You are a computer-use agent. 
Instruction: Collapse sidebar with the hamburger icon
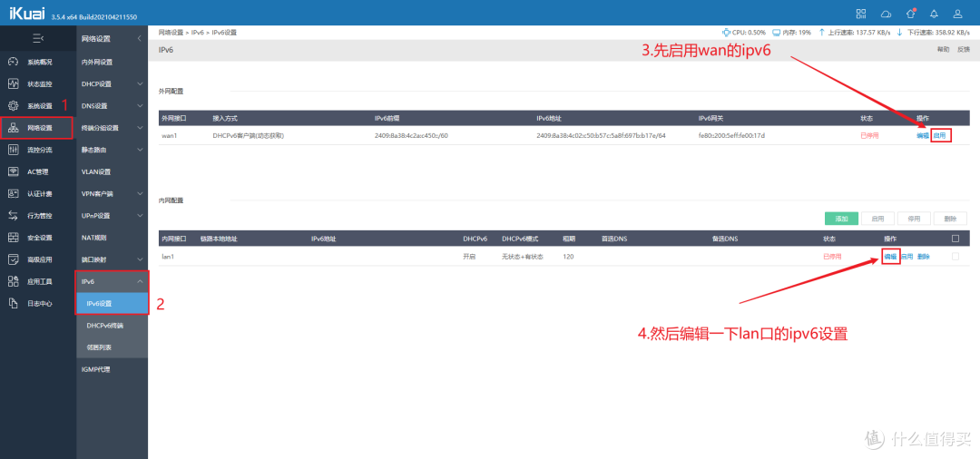click(37, 39)
